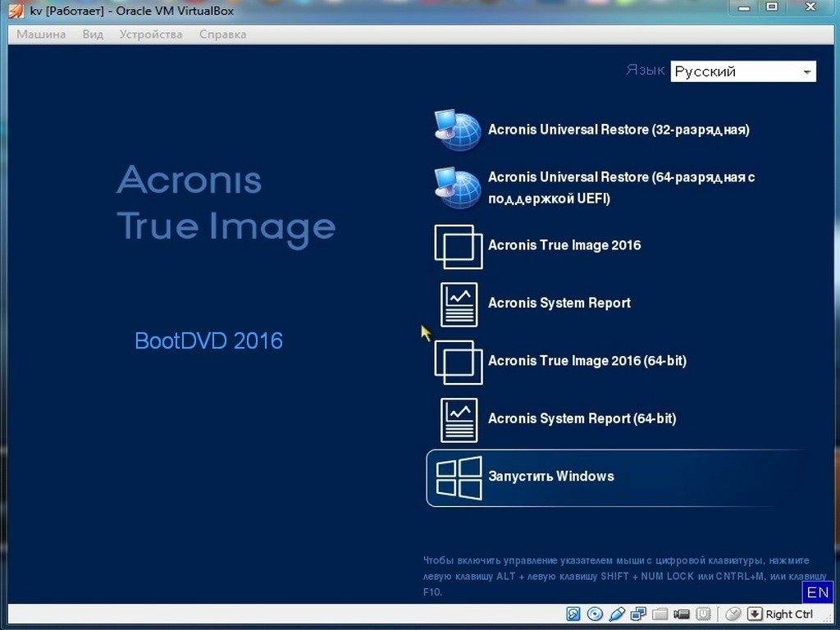Open the Справка menu
The height and width of the screenshot is (630, 840).
(222, 34)
